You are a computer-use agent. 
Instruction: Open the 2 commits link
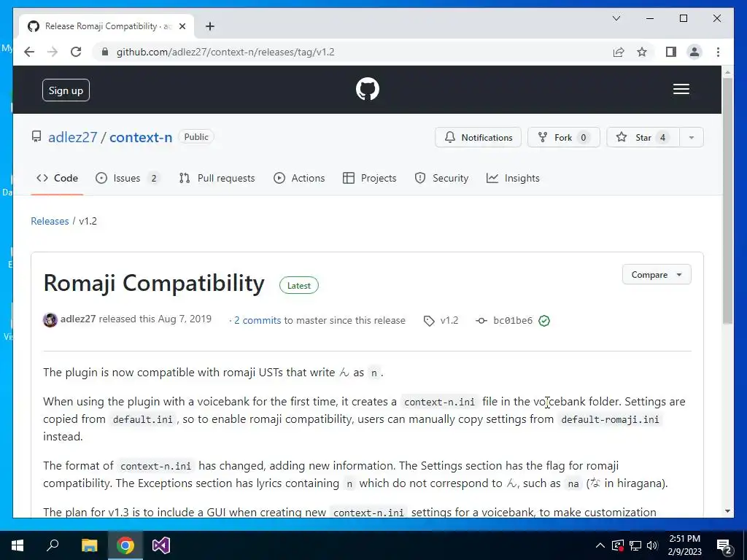258,321
